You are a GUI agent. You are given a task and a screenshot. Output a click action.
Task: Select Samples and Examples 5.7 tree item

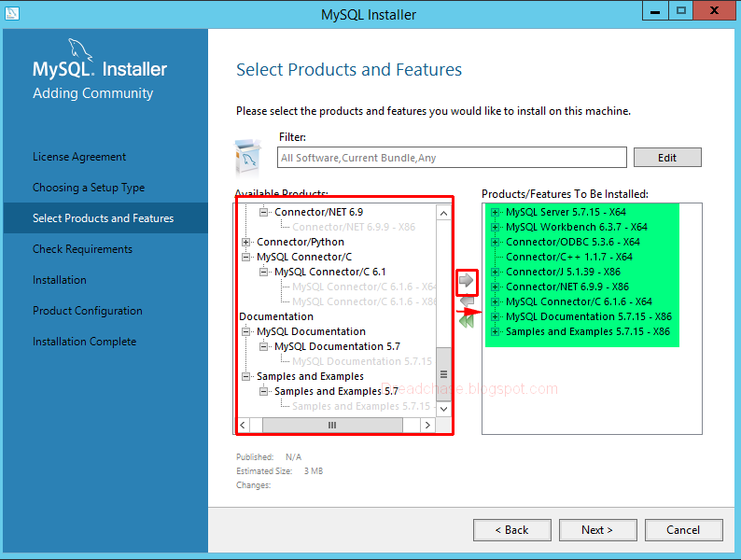pyautogui.click(x=337, y=391)
